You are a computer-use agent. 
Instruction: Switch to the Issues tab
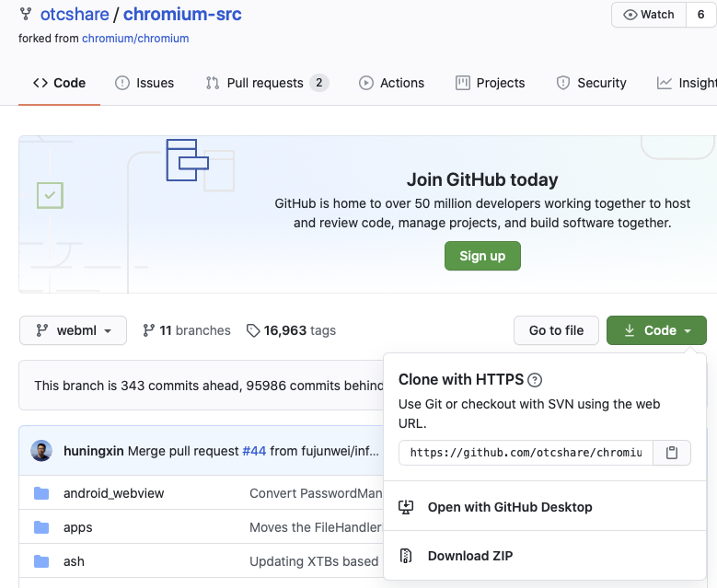tap(145, 83)
